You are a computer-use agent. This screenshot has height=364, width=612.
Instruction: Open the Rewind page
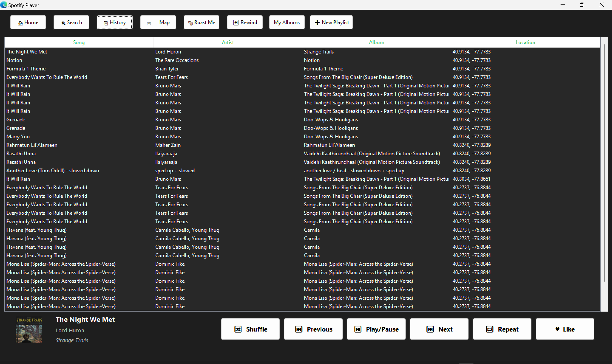coord(245,22)
